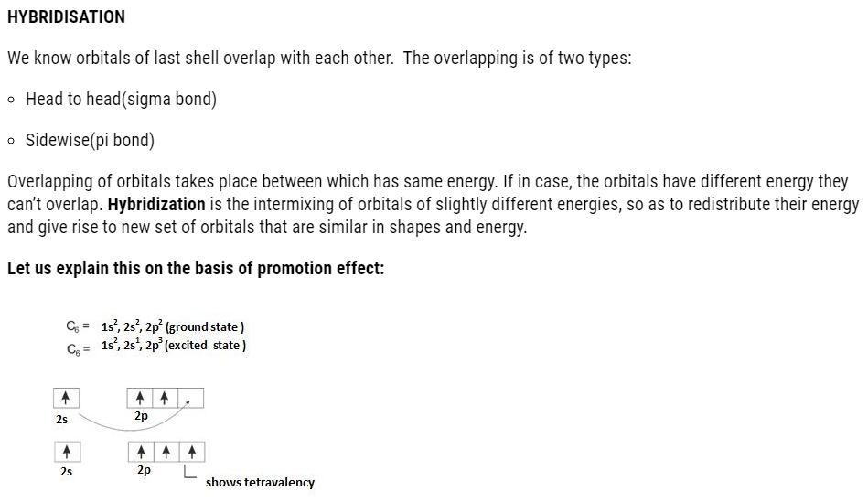
Task: Click the bracket mark beside 'shows tetravalency'
Action: (190, 472)
